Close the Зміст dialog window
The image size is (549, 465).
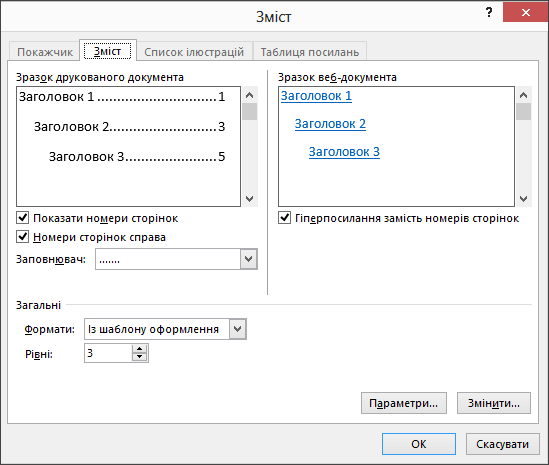coord(526,13)
